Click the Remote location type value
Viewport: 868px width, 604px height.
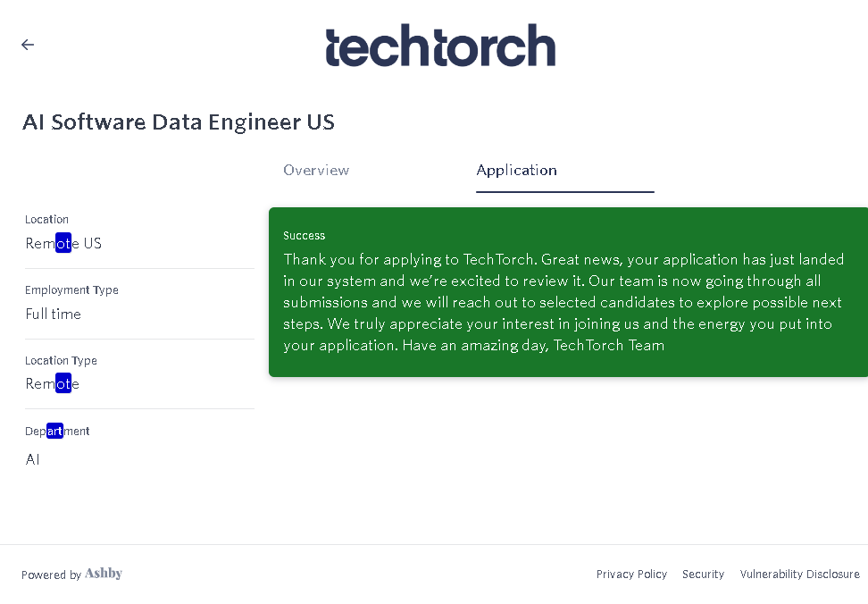coord(52,384)
